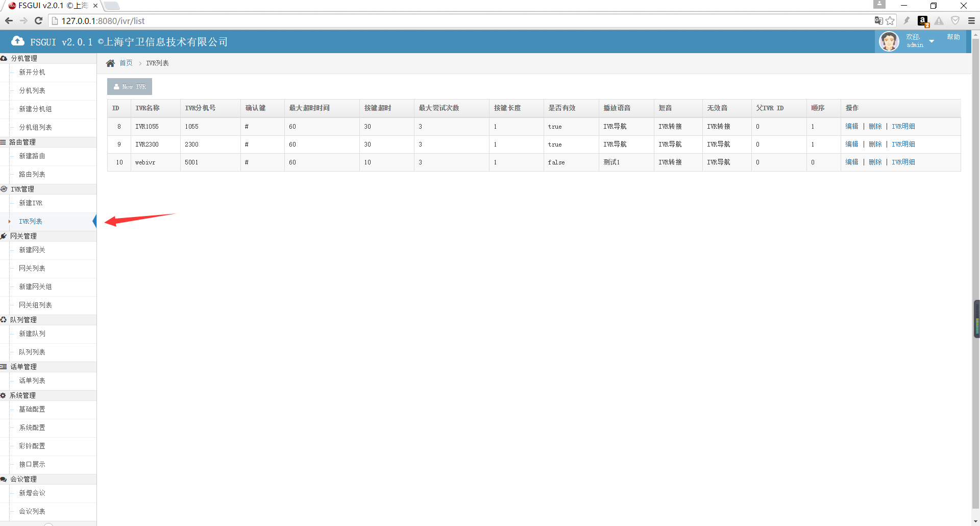Image resolution: width=980 pixels, height=526 pixels.
Task: Click the Chrome hamburger menu icon
Action: [971, 21]
